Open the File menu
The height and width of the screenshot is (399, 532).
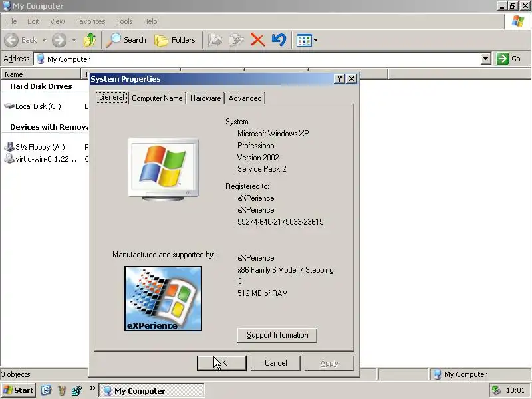[11, 21]
